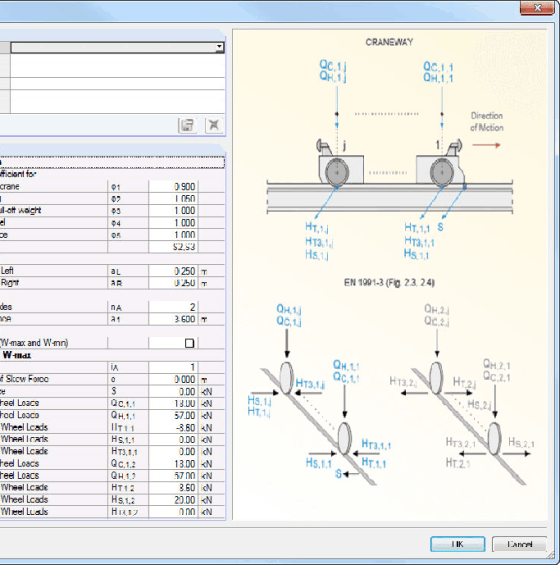Select the QC,1,1 wheel load value 18.00
This screenshot has height=565, width=560.
pyautogui.click(x=173, y=403)
